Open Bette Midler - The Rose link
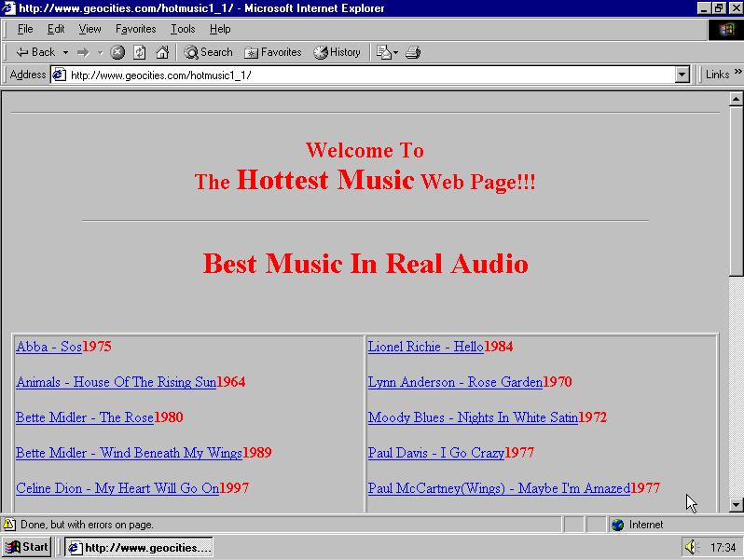Image resolution: width=744 pixels, height=560 pixels. [85, 417]
